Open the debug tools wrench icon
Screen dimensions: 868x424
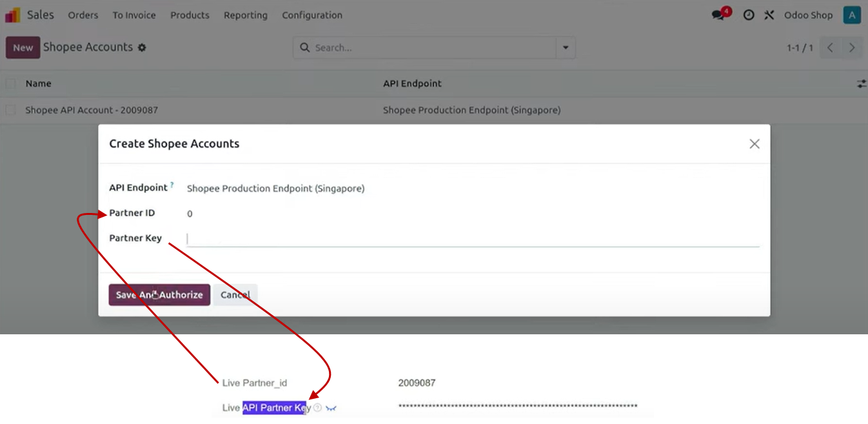(x=769, y=15)
